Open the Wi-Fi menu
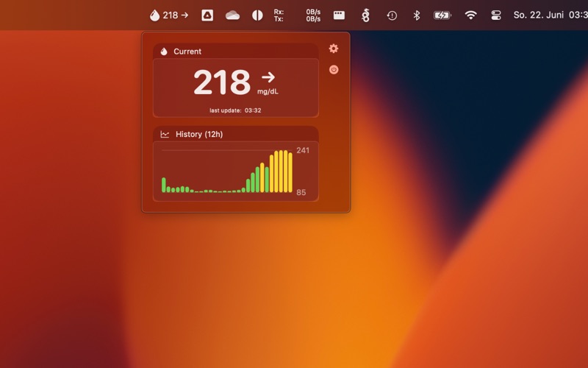Screen dimensions: 588x368 pyautogui.click(x=470, y=15)
